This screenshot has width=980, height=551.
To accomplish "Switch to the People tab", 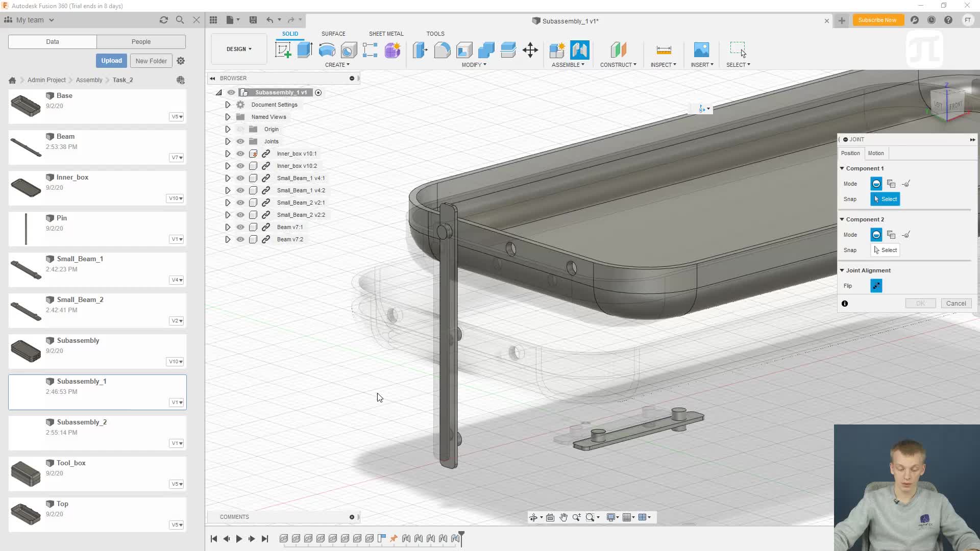I will click(x=141, y=42).
